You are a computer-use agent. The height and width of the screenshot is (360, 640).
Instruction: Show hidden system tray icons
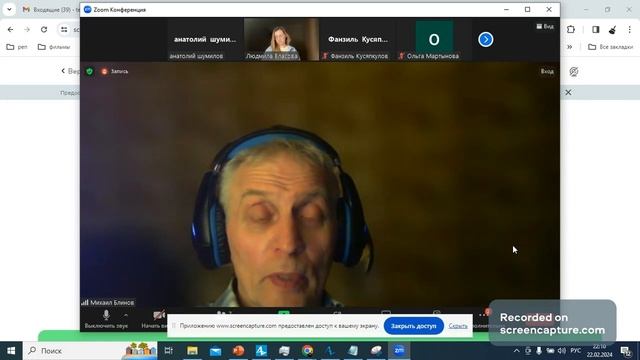click(x=516, y=351)
